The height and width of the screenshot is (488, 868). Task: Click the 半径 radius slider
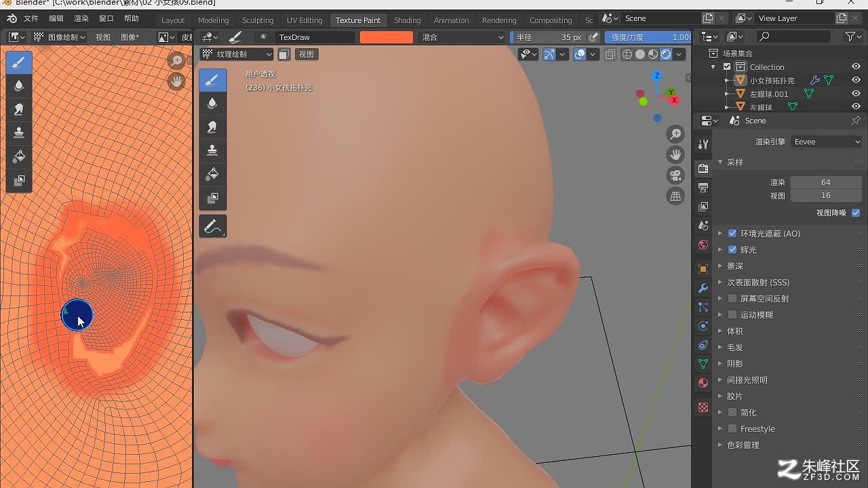(548, 37)
